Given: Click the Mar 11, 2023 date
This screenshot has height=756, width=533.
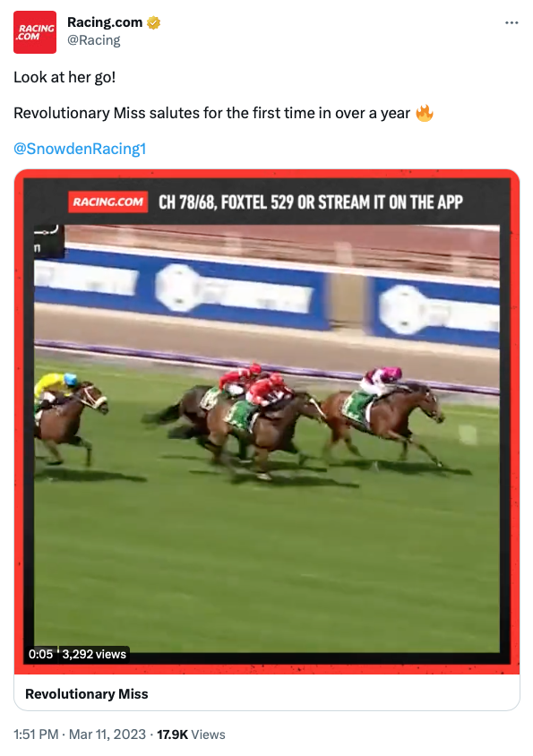Looking at the screenshot, I should click(x=107, y=735).
